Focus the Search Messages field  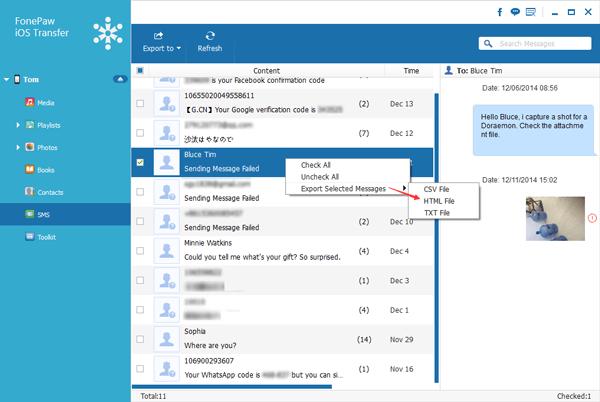(x=535, y=44)
